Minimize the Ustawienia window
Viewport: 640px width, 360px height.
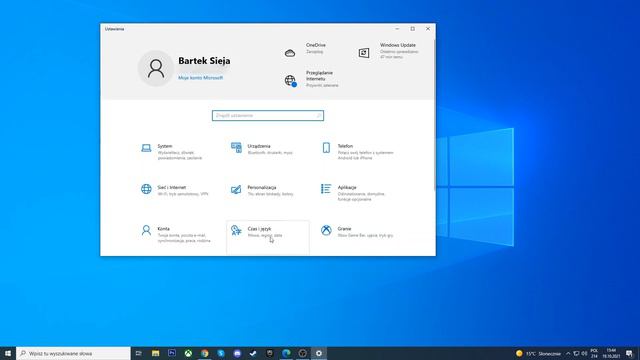pos(397,29)
